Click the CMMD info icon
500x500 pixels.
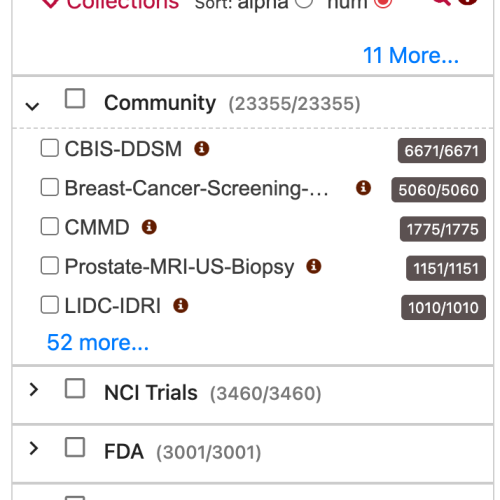coord(149,227)
